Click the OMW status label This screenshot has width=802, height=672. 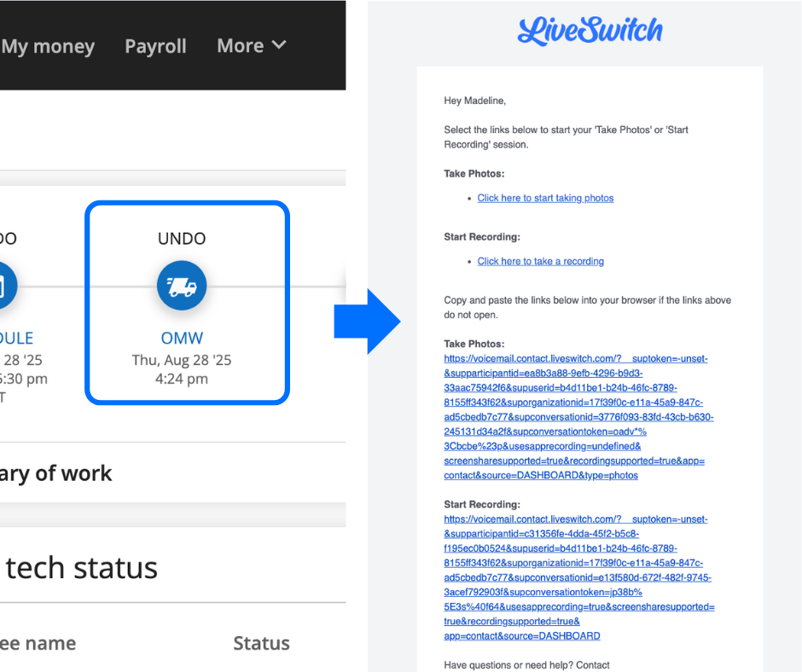pos(182,338)
